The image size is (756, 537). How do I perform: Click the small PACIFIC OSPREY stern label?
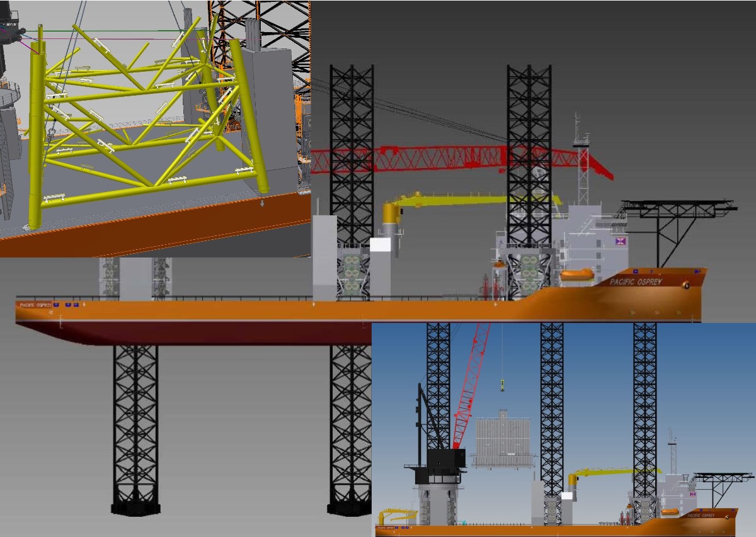pyautogui.click(x=35, y=305)
